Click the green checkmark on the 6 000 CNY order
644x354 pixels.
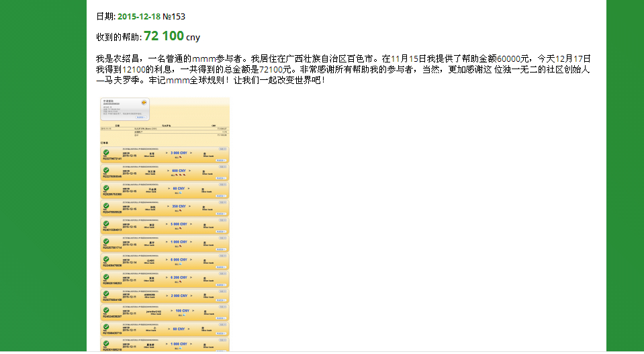pos(106,259)
